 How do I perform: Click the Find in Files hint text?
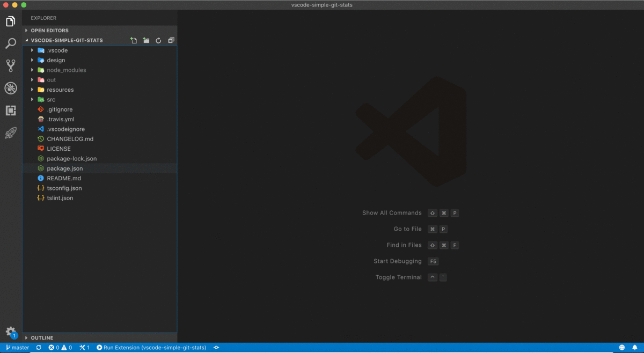coord(404,245)
